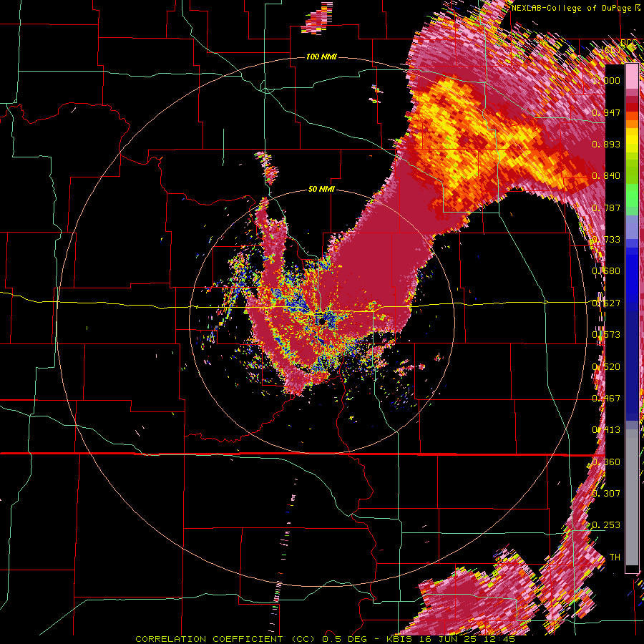Viewport: 644px width, 644px height.
Task: Click the TH label on the color scale
Action: [615, 557]
